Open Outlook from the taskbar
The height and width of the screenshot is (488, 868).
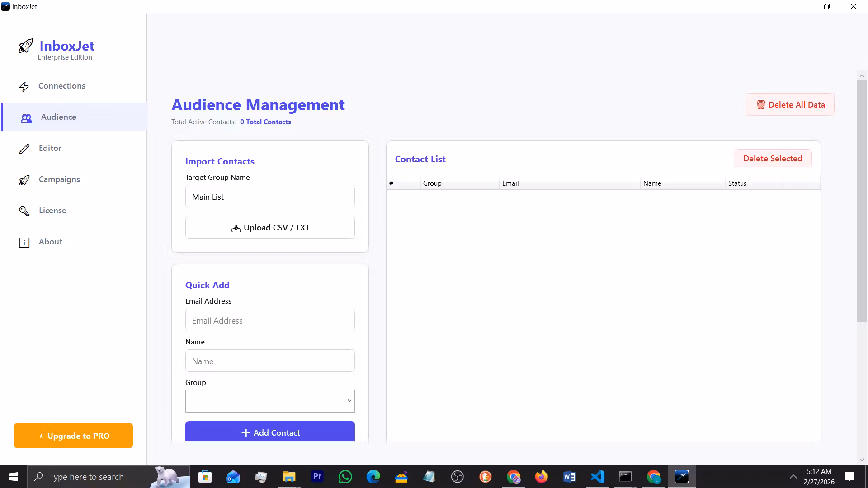(x=233, y=477)
